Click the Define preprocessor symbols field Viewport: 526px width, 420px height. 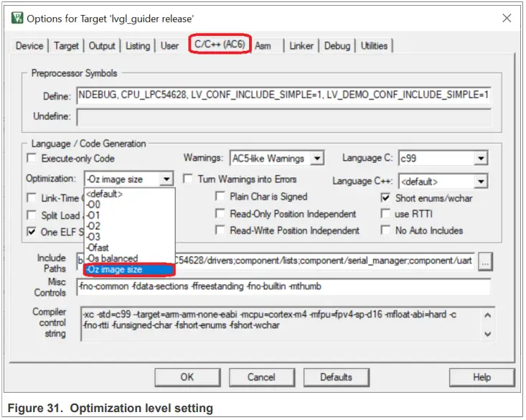pyautogui.click(x=283, y=95)
